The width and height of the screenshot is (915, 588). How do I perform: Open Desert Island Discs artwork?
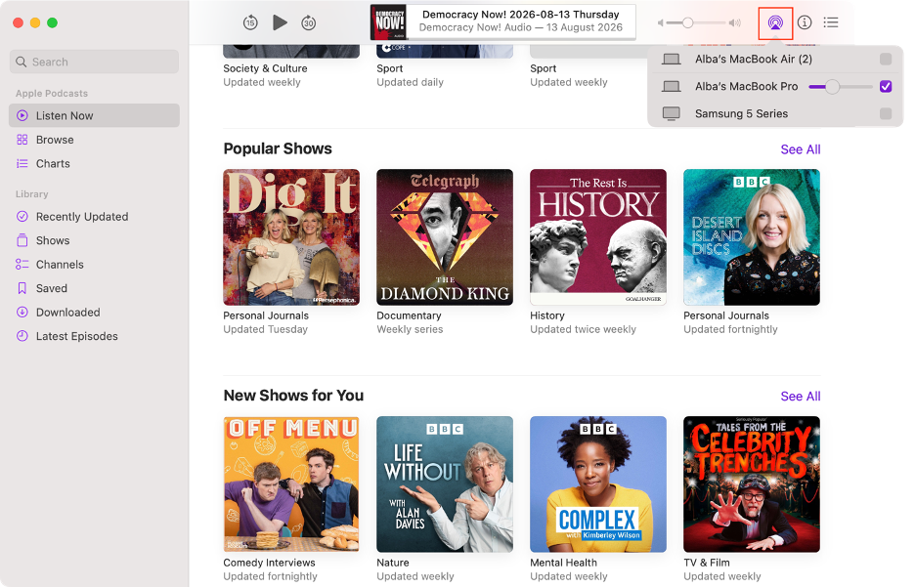coord(752,237)
